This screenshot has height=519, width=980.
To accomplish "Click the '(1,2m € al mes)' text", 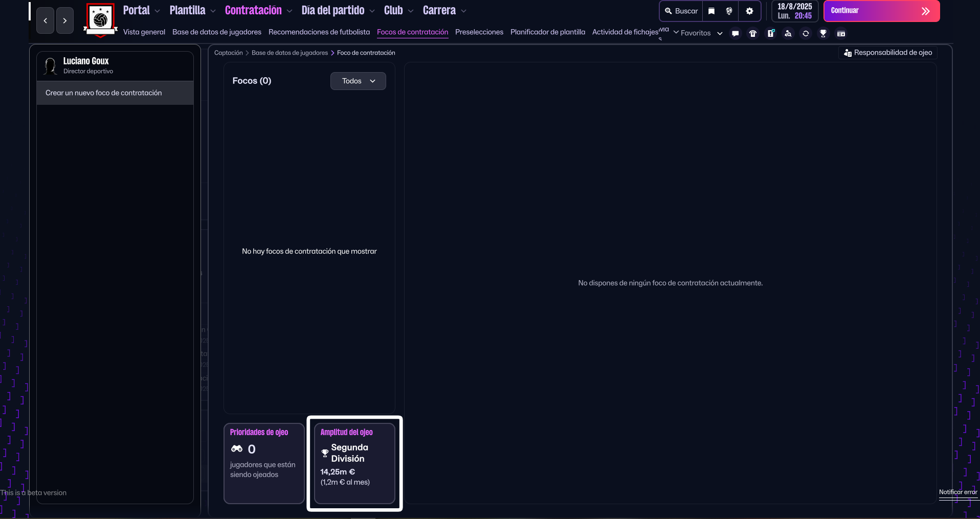I will [x=345, y=482].
